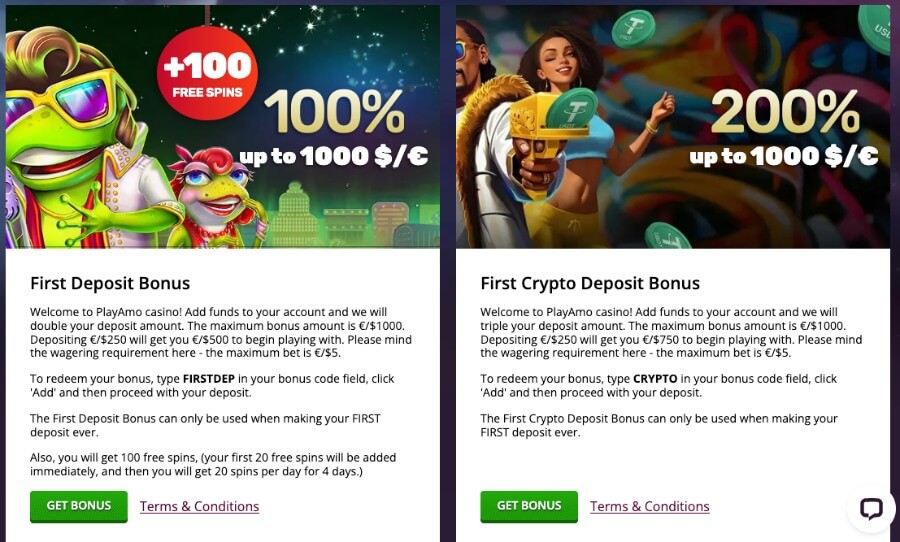Viewport: 900px width, 542px height.
Task: Get the First Crypto Deposit Bonus
Action: point(529,506)
